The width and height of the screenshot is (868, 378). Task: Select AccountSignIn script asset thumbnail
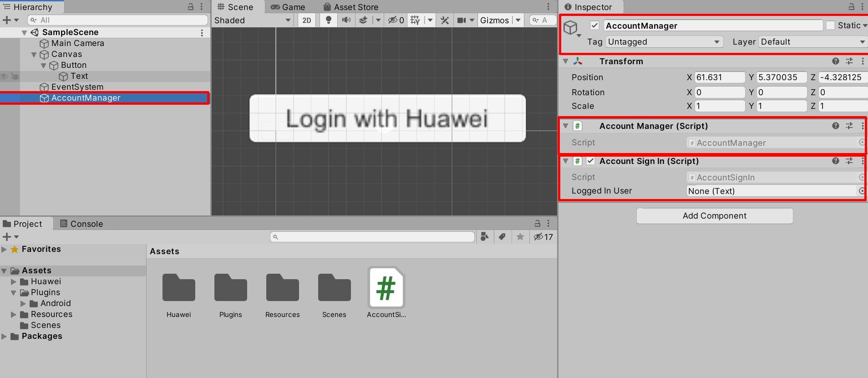pos(386,288)
